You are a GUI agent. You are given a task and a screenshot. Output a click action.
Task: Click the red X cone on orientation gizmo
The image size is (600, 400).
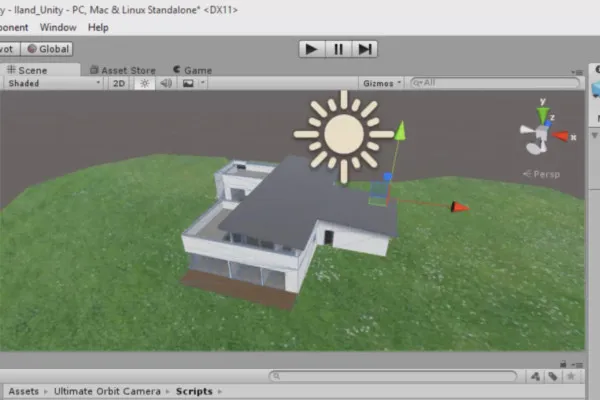click(x=561, y=136)
